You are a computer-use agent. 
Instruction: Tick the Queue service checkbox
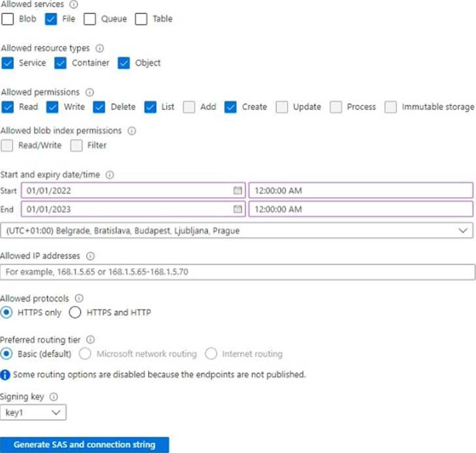coord(90,19)
